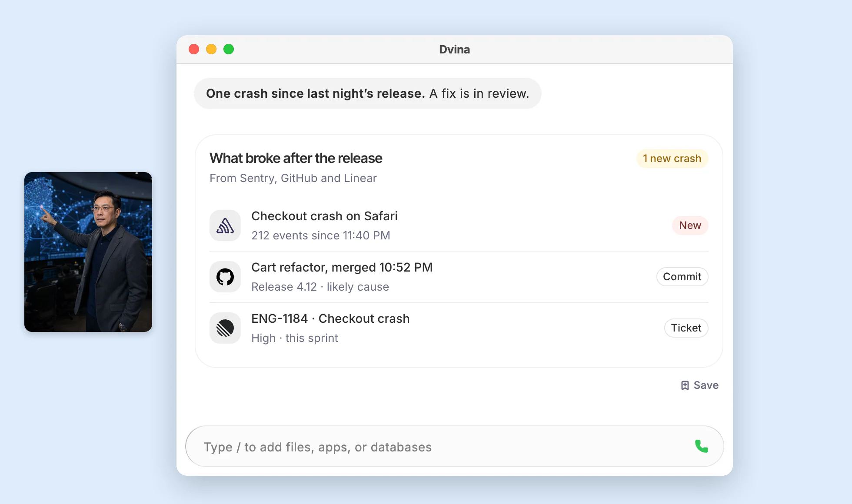Click the New badge on Checkout crash
This screenshot has width=852, height=504.
[690, 225]
